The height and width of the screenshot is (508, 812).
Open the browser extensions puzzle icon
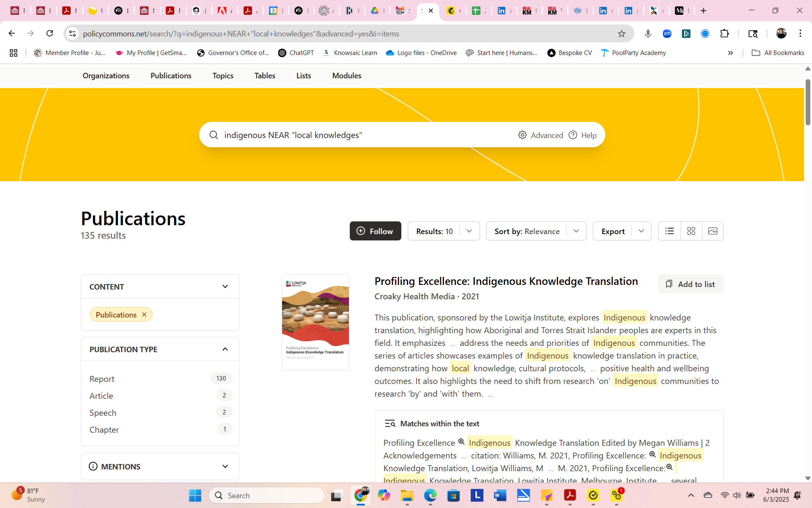point(724,33)
